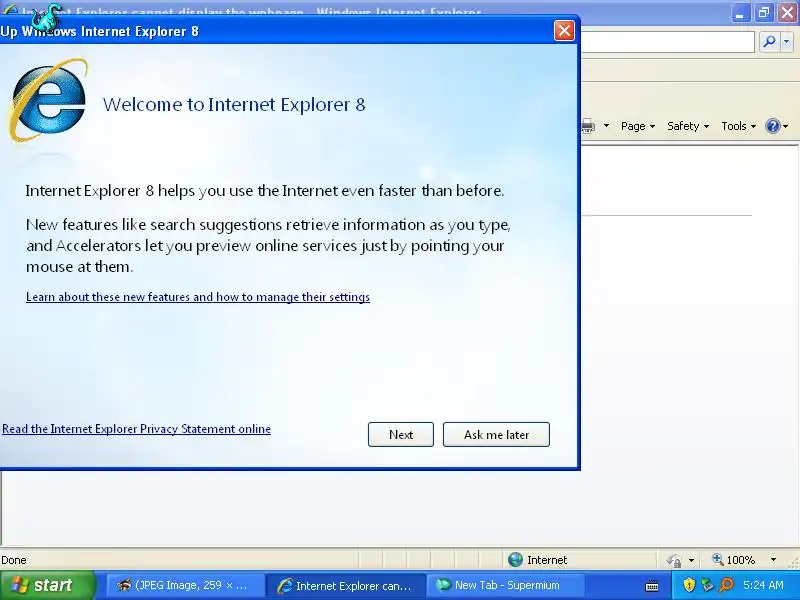Click the zoom magnifier icon in the status bar

[x=717, y=559]
